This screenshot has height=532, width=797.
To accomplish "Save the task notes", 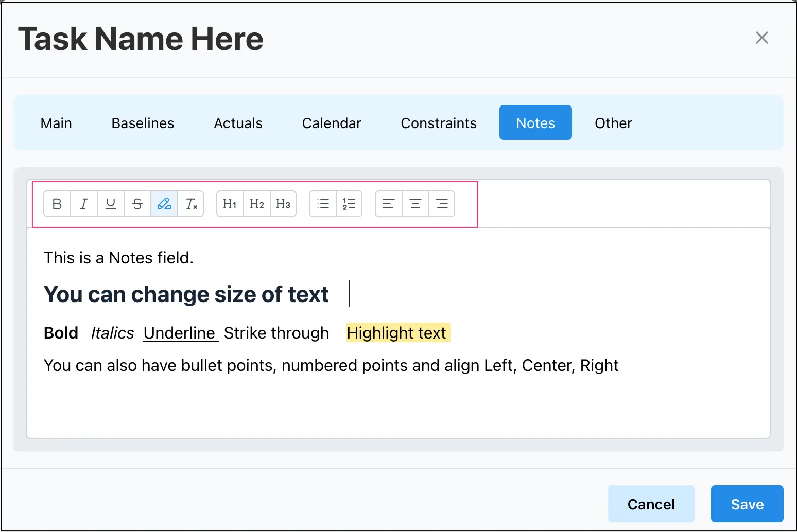I will pyautogui.click(x=747, y=504).
